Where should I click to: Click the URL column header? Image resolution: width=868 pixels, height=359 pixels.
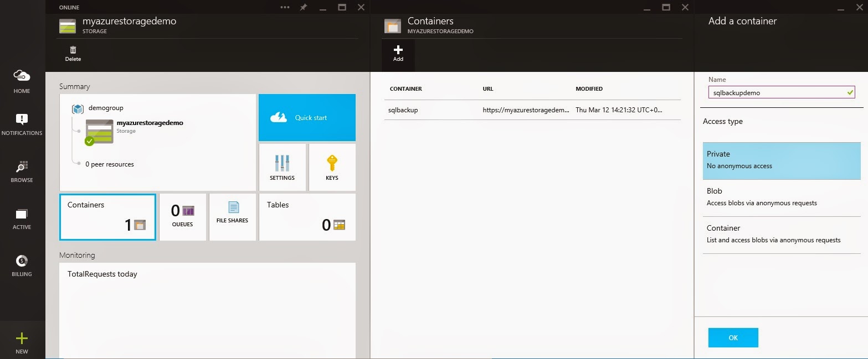488,89
